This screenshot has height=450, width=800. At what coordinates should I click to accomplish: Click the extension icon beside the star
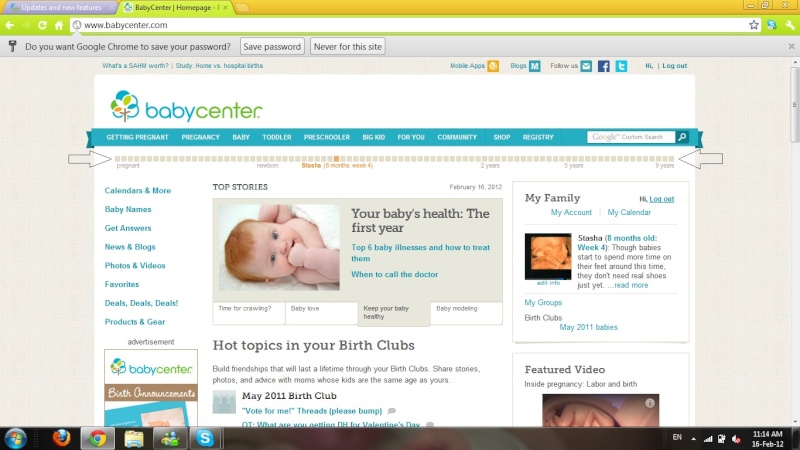771,25
